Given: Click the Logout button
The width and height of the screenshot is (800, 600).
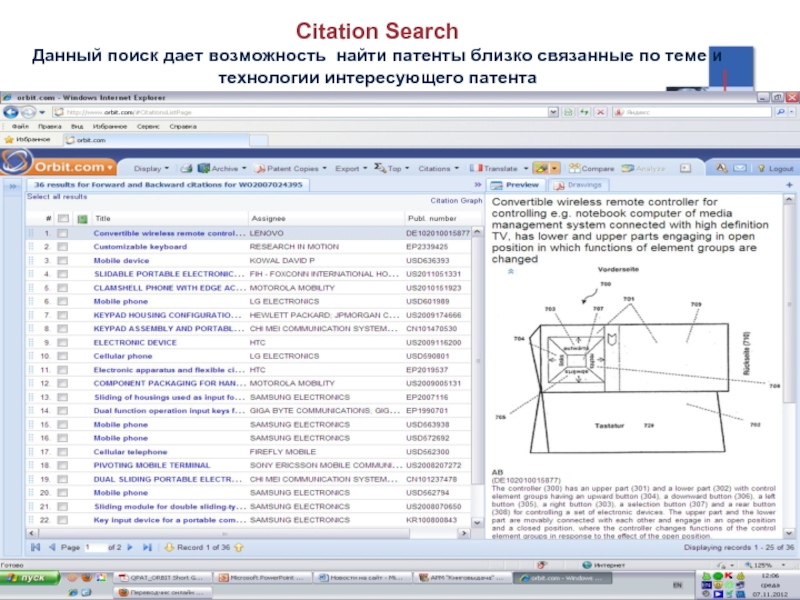Looking at the screenshot, I should click(x=777, y=168).
